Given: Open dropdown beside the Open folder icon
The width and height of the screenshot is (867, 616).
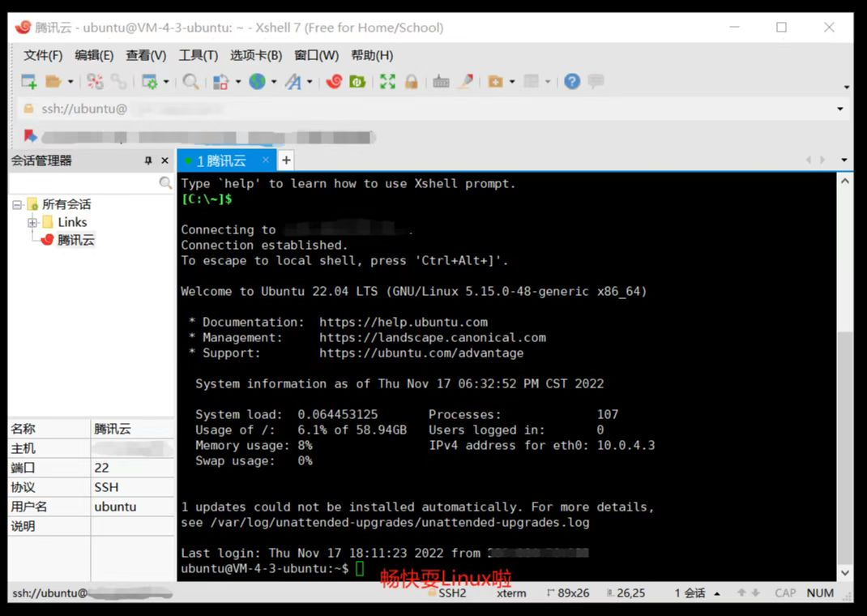Looking at the screenshot, I should coord(70,82).
